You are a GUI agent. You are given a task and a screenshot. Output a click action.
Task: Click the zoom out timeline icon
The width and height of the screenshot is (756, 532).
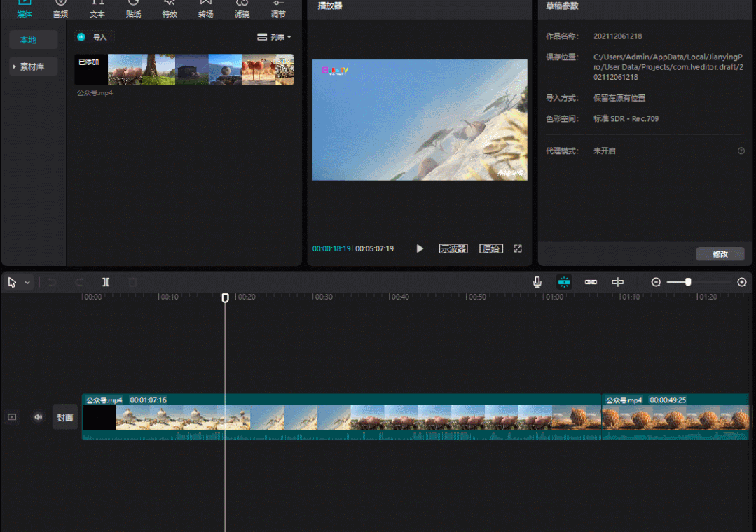click(x=656, y=282)
